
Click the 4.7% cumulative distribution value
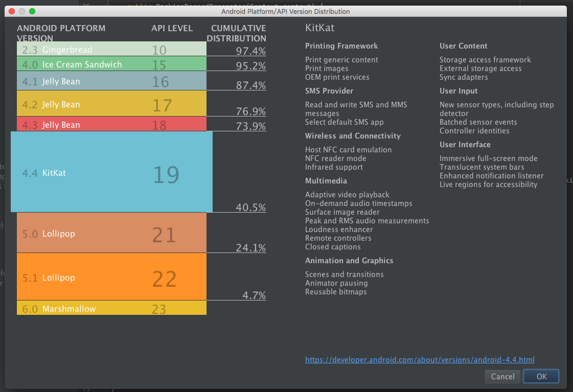click(254, 295)
